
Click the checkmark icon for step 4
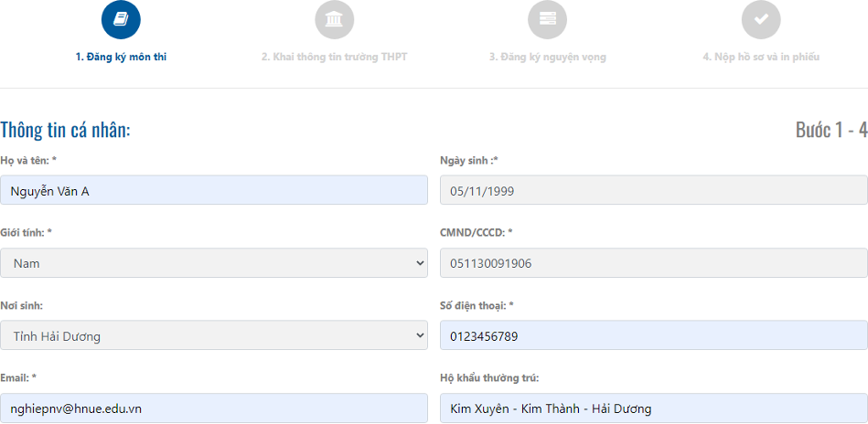pos(760,19)
